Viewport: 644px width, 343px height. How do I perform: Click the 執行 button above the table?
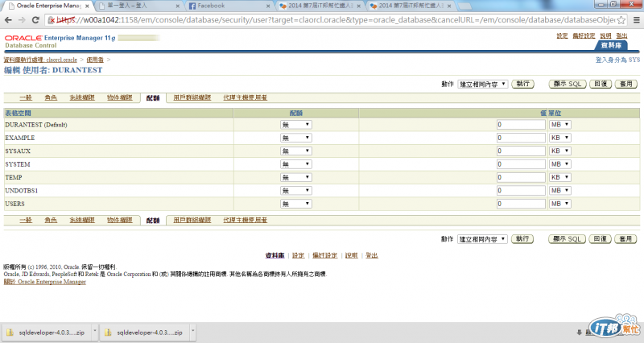[522, 84]
